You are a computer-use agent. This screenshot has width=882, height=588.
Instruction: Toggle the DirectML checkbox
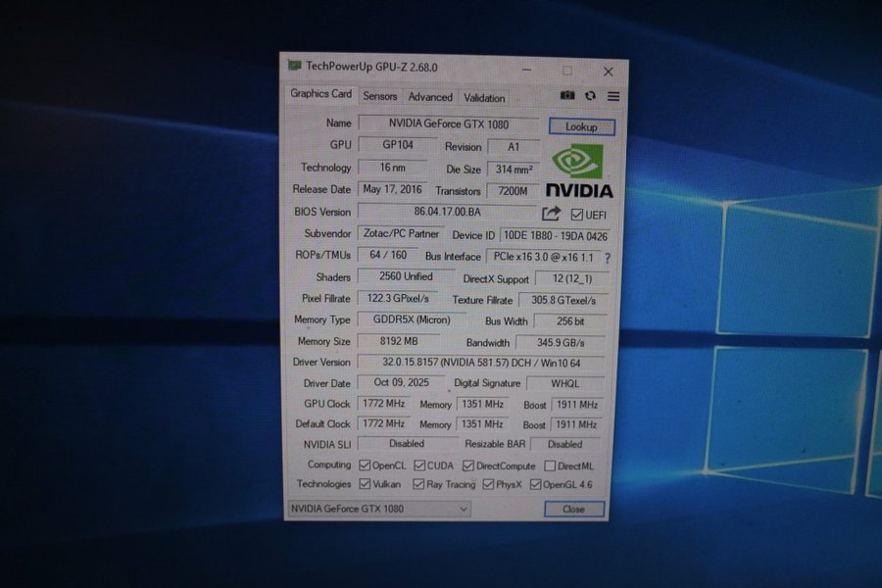click(550, 466)
